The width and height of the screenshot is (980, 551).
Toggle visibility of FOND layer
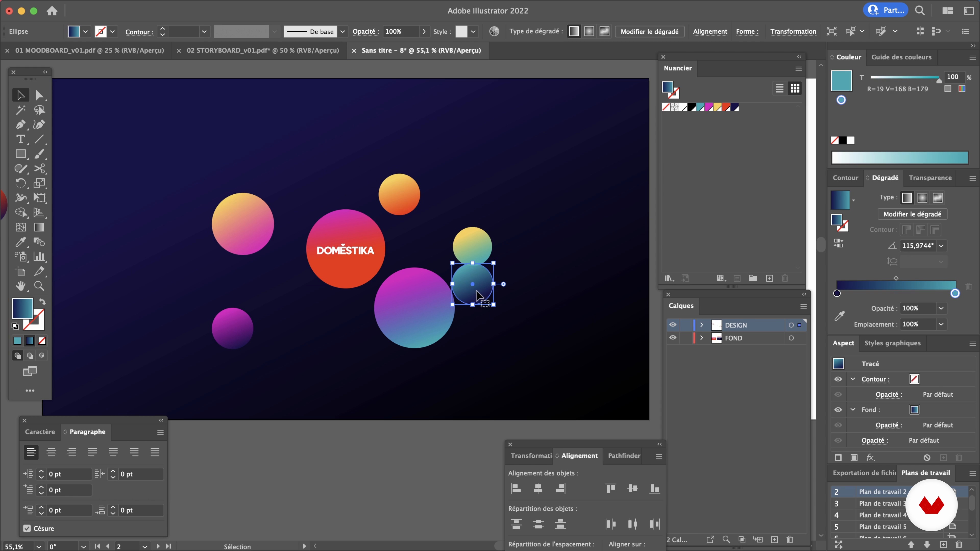coord(673,338)
